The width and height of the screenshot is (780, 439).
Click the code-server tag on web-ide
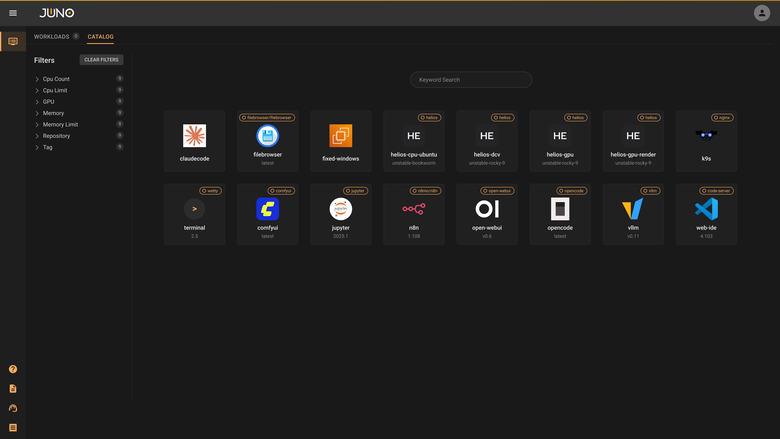(x=716, y=191)
